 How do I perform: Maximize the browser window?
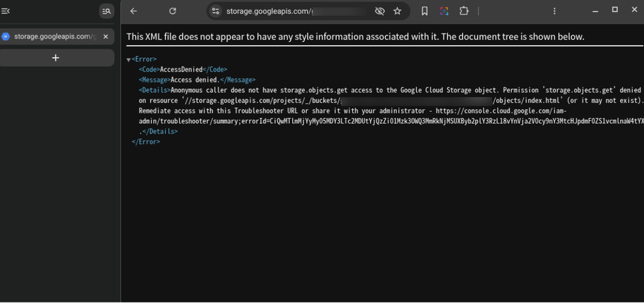click(615, 10)
